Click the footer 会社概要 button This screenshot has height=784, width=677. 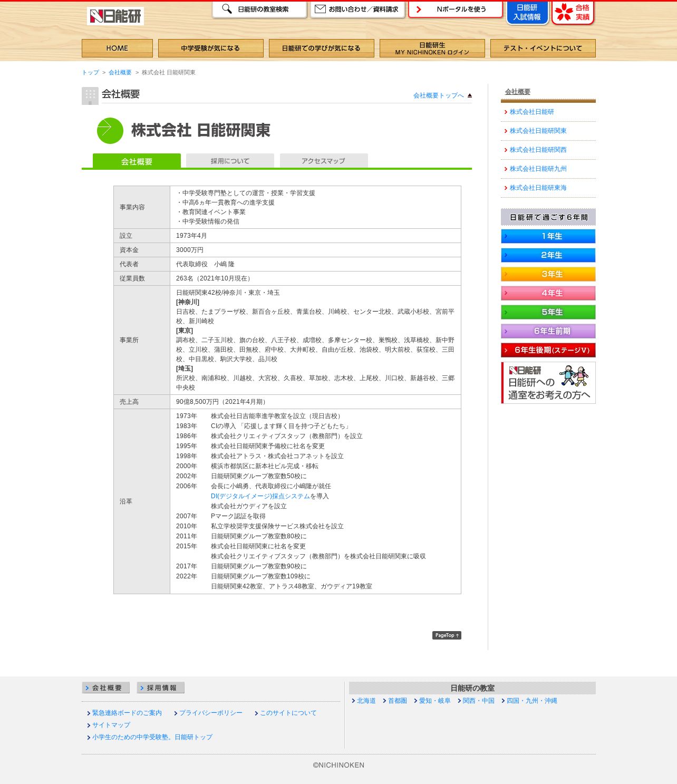pos(106,688)
